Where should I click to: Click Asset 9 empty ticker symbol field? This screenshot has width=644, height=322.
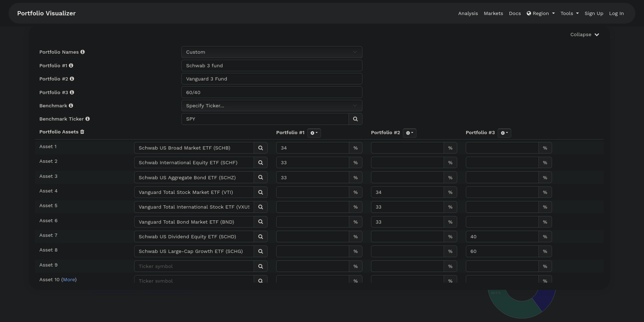[x=194, y=266]
